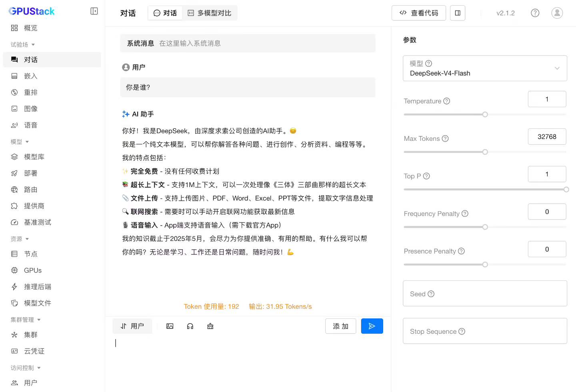
Task: Click the GPUs chip icon
Action: (x=14, y=270)
